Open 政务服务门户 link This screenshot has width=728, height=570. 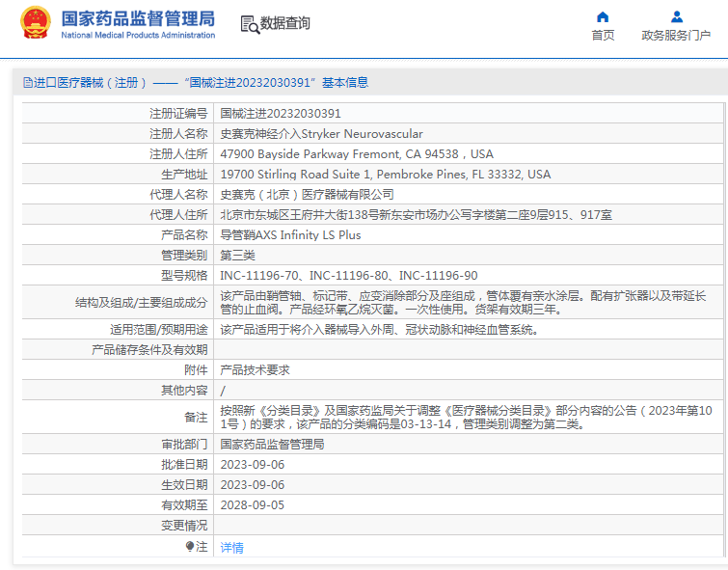click(676, 36)
